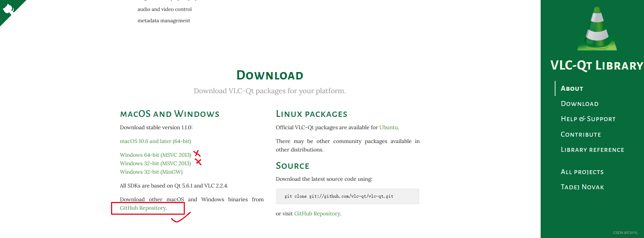Download macOS 10.6 and later (64-bit)
The height and width of the screenshot is (238, 644).
click(x=156, y=141)
